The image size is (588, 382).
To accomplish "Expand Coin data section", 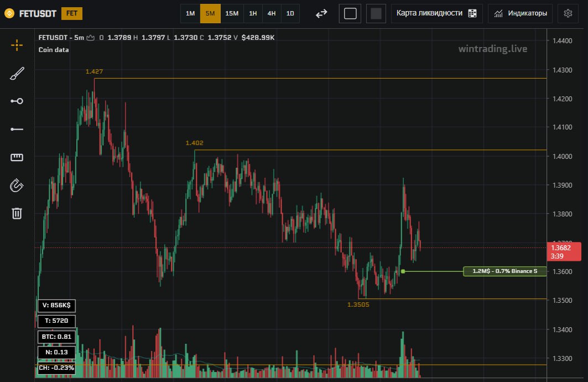I will click(54, 50).
